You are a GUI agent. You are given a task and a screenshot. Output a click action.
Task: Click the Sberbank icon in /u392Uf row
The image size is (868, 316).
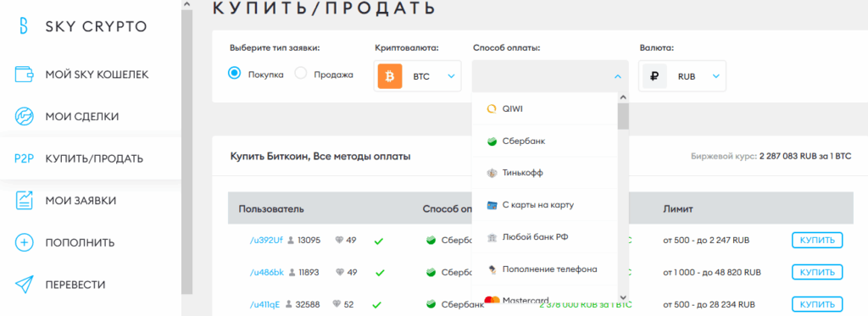click(x=431, y=241)
